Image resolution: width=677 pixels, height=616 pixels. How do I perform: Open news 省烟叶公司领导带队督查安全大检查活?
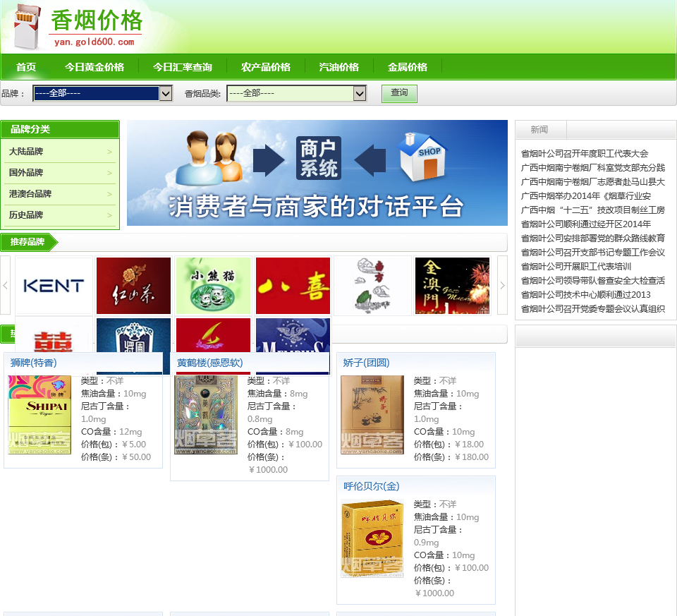593,281
